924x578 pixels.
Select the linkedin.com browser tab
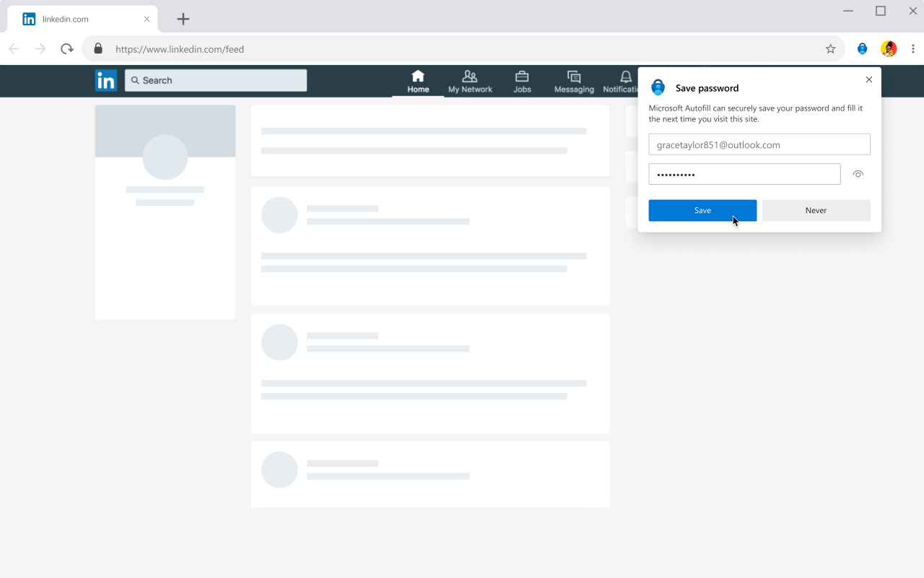click(x=82, y=19)
